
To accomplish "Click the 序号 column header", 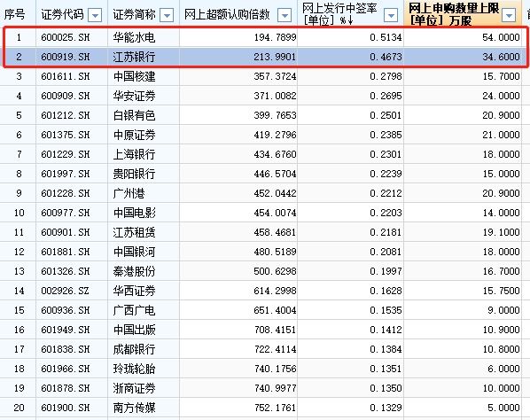I will click(14, 15).
